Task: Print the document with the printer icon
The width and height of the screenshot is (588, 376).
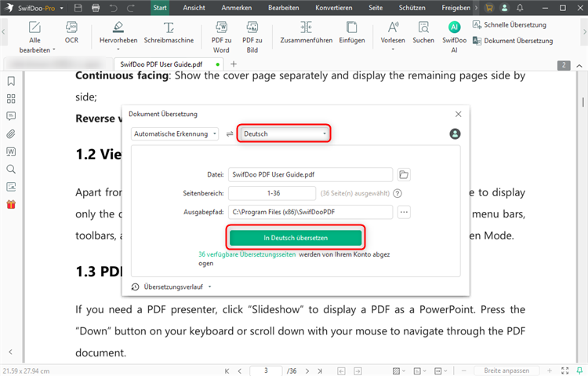Action: [x=96, y=8]
